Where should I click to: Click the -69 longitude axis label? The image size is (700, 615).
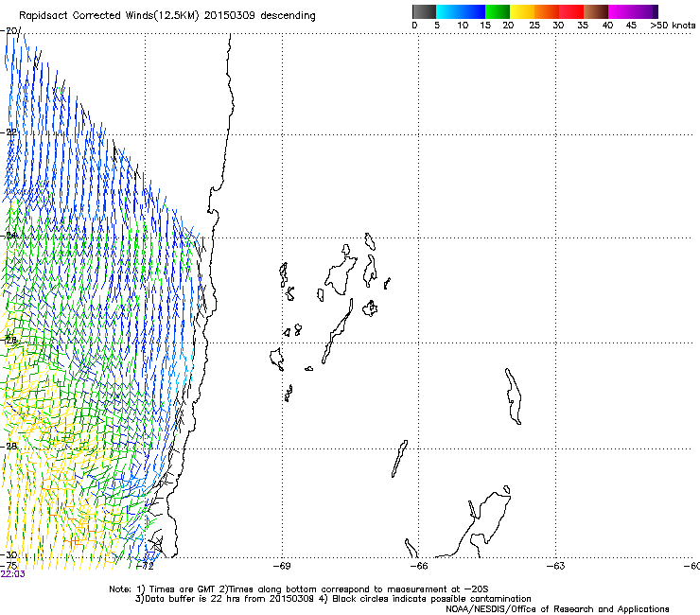click(x=282, y=566)
